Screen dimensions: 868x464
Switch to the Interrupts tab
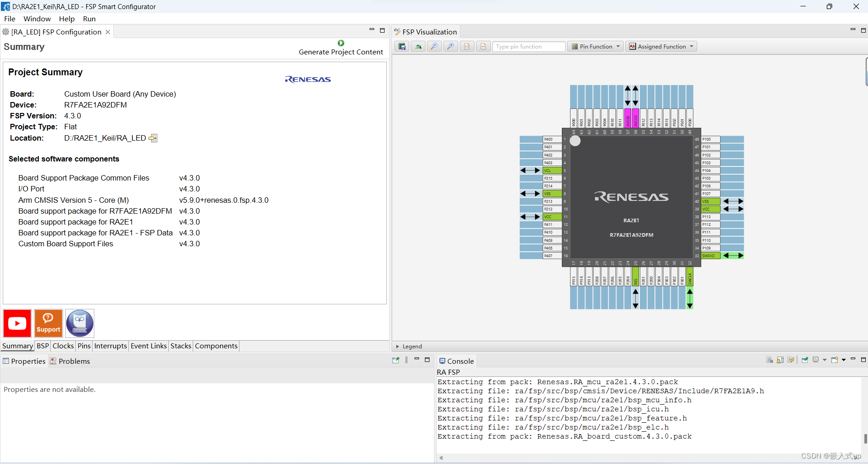coord(111,346)
